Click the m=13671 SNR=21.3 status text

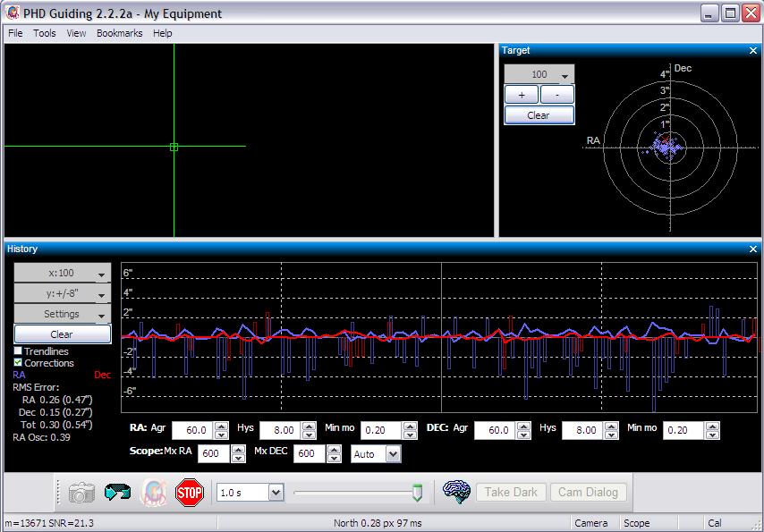coord(47,523)
